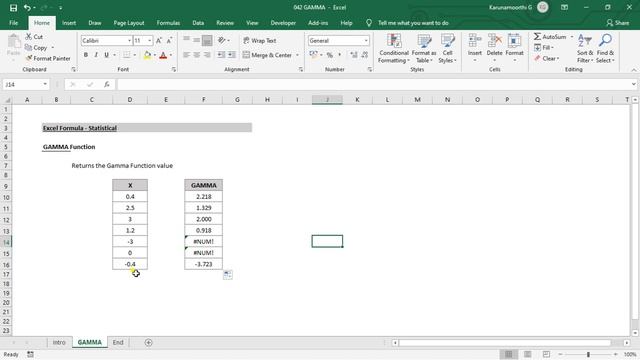
Task: Decrease the indent
Action: (x=221, y=55)
